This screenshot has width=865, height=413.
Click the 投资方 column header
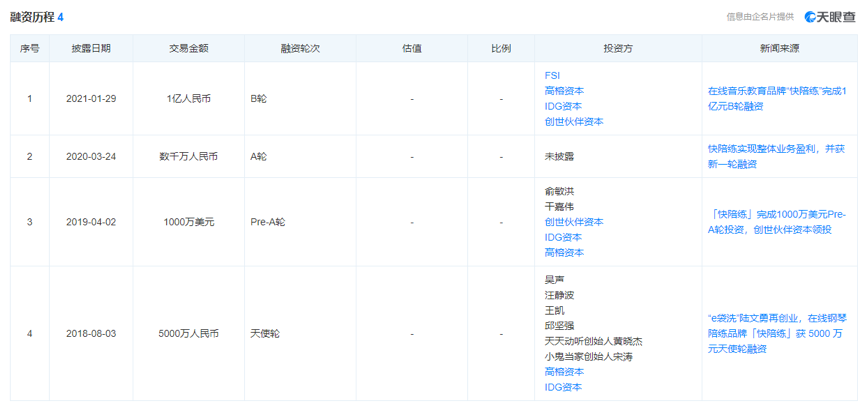point(618,49)
